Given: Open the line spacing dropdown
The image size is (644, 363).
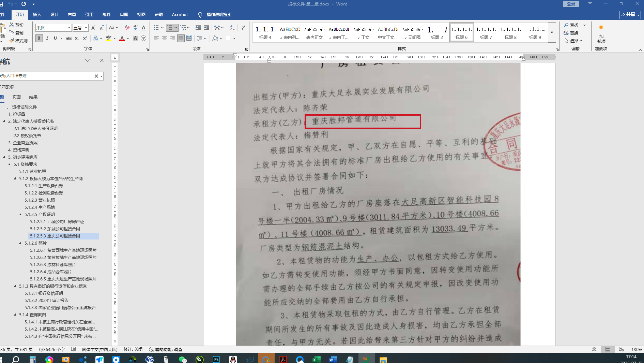Looking at the screenshot, I should pyautogui.click(x=201, y=38).
